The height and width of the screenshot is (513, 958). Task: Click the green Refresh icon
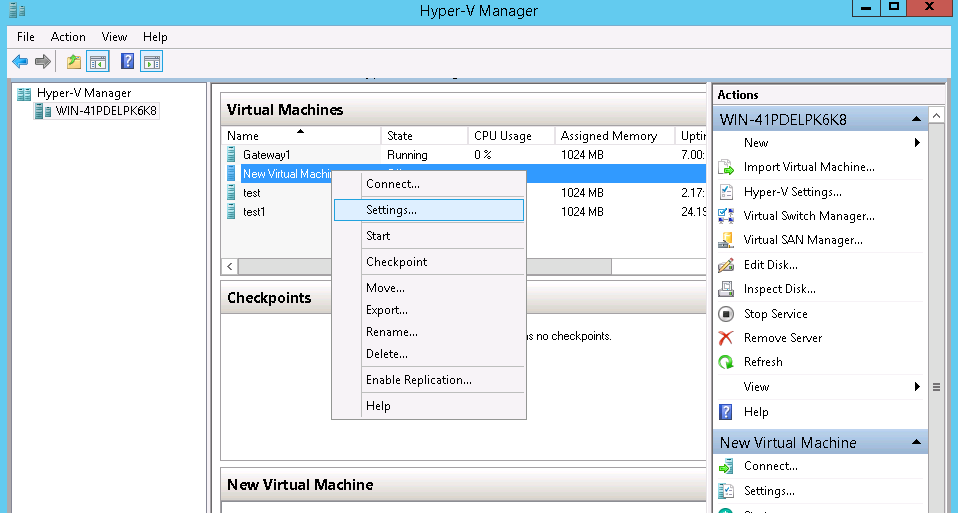(726, 362)
